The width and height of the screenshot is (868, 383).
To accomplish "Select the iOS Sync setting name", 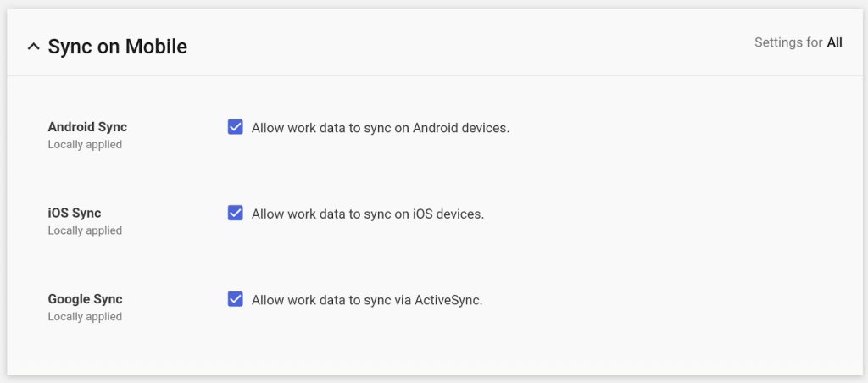I will click(x=75, y=213).
